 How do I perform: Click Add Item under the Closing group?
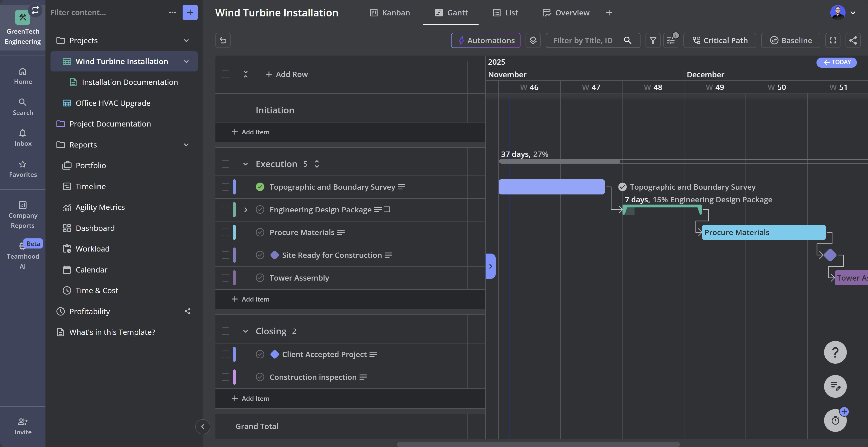click(251, 398)
